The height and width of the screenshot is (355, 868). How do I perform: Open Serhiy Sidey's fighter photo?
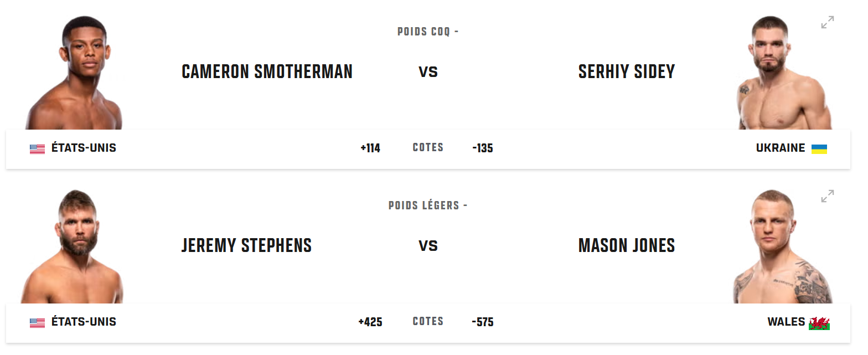[x=786, y=73]
